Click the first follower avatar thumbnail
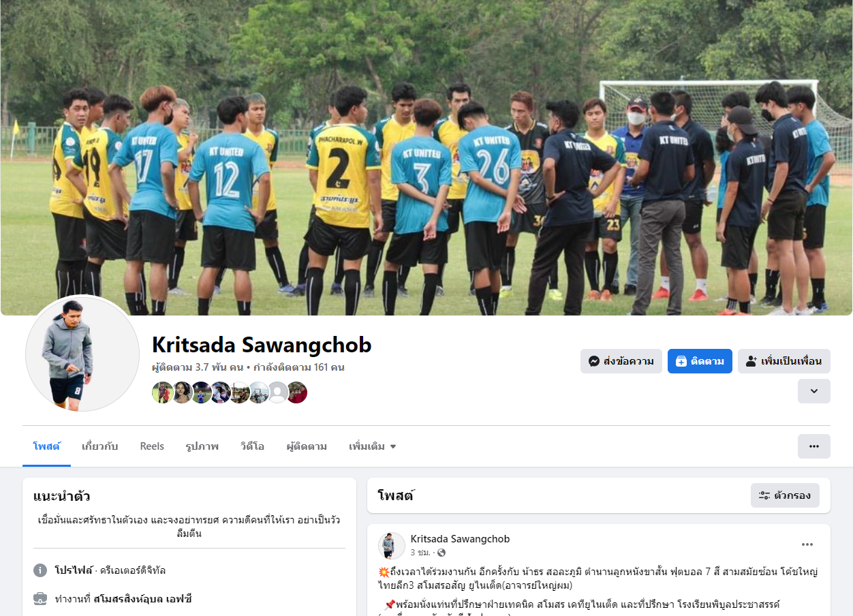This screenshot has width=853, height=616. [162, 392]
